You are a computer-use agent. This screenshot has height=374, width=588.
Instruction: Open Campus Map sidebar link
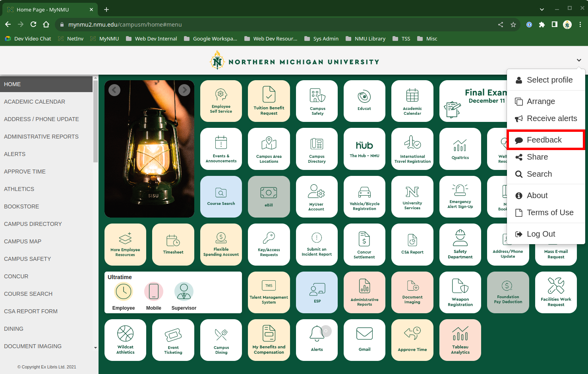pos(46,241)
